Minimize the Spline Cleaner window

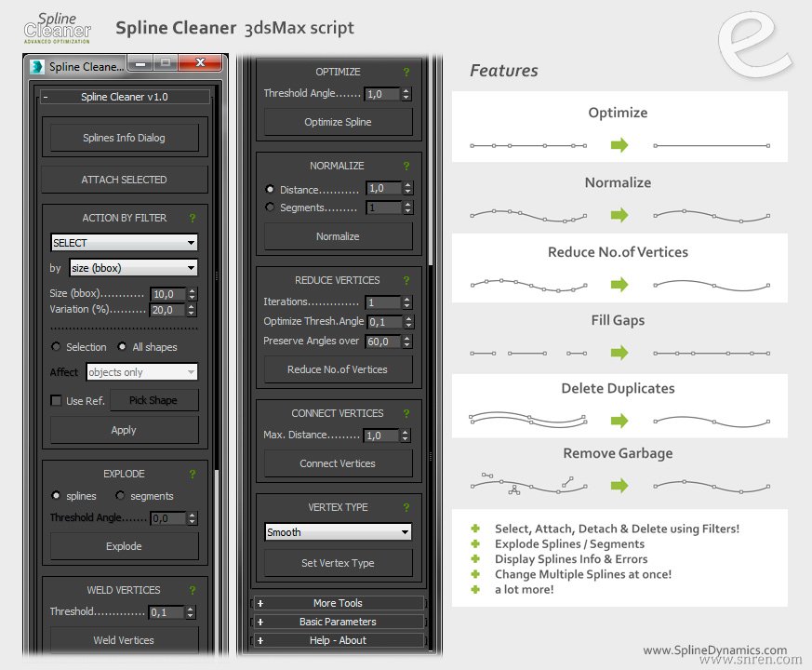[140, 63]
